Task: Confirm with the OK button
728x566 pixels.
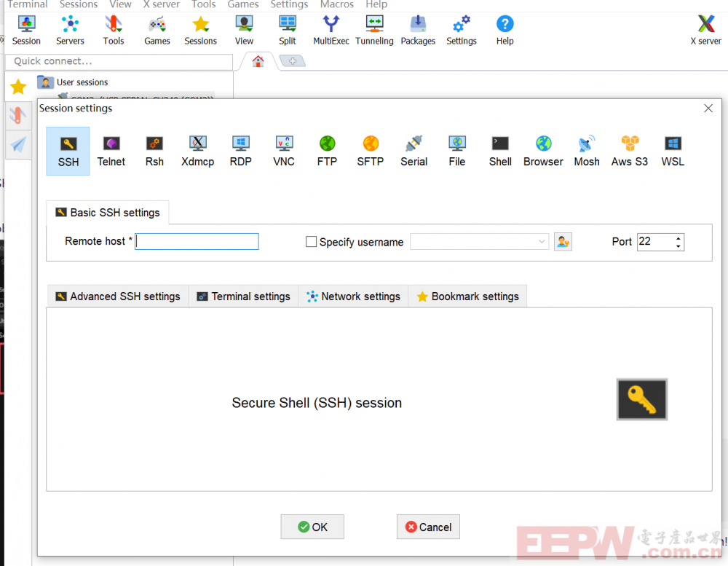Action: point(312,527)
